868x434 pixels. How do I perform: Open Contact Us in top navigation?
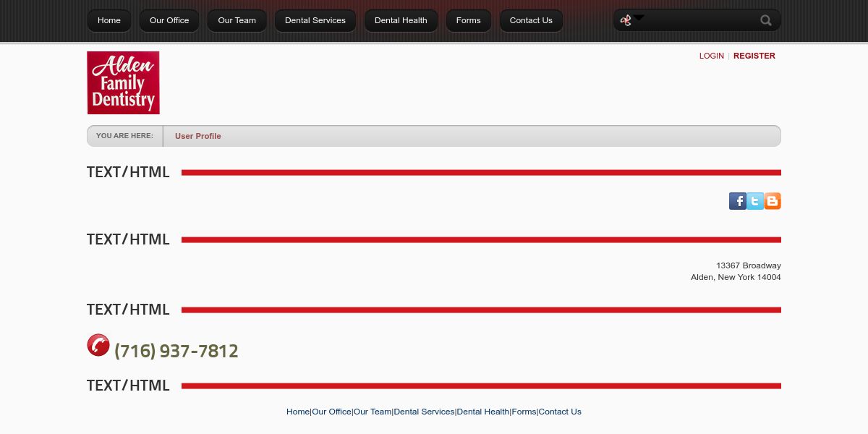click(531, 20)
